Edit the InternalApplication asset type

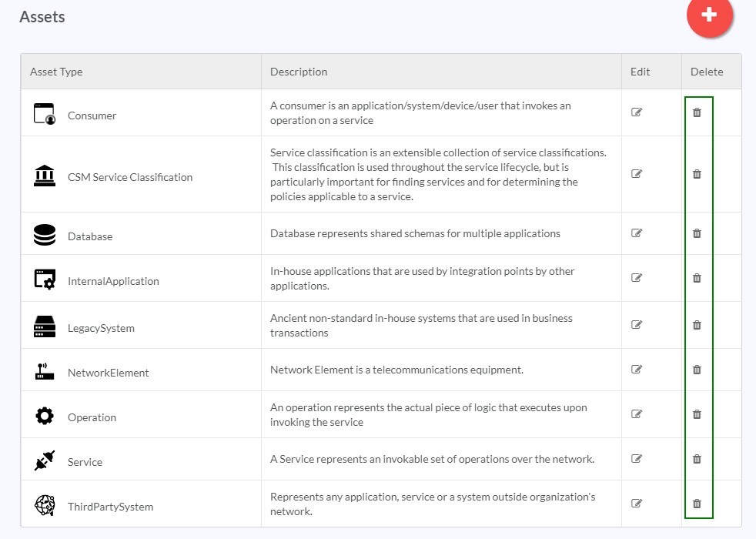click(637, 278)
